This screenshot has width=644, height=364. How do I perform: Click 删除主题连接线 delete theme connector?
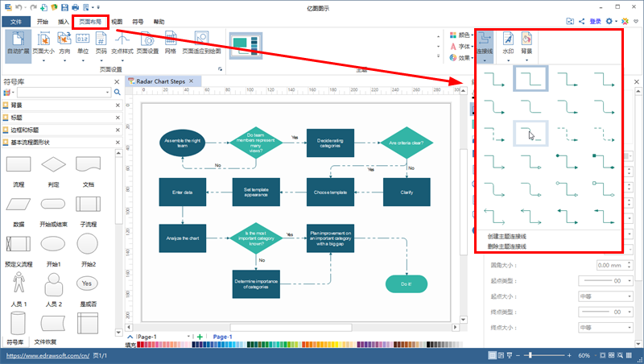click(507, 246)
